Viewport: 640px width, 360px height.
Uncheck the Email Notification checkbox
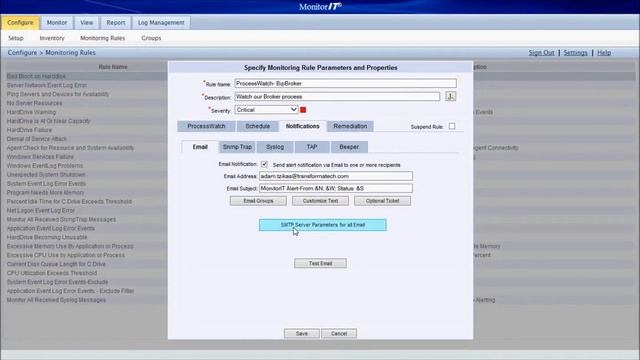click(264, 164)
